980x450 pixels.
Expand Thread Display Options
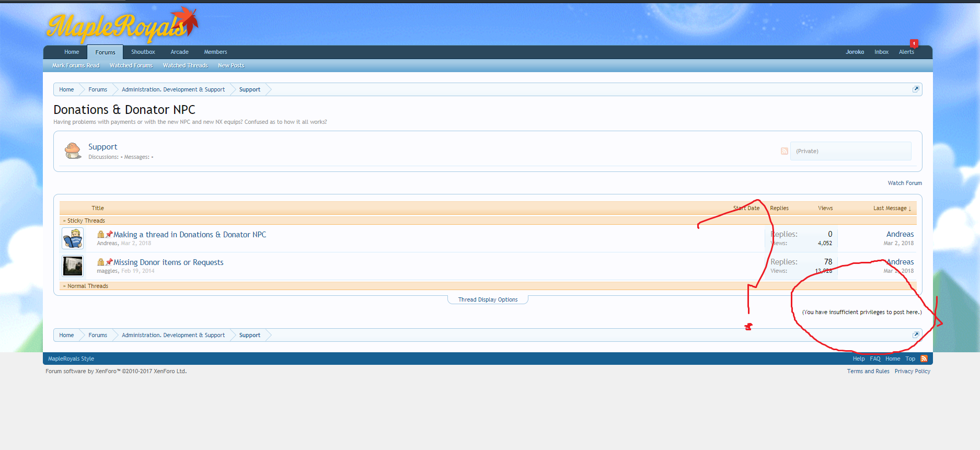tap(488, 299)
